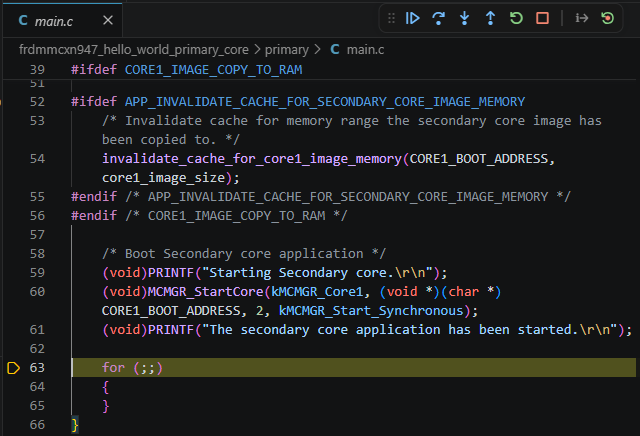
Task: Click the Step Out debug icon
Action: [x=490, y=18]
